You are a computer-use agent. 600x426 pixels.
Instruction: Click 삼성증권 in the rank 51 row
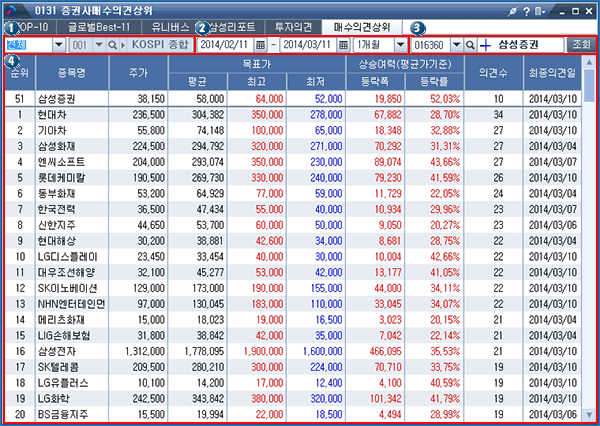[x=57, y=99]
